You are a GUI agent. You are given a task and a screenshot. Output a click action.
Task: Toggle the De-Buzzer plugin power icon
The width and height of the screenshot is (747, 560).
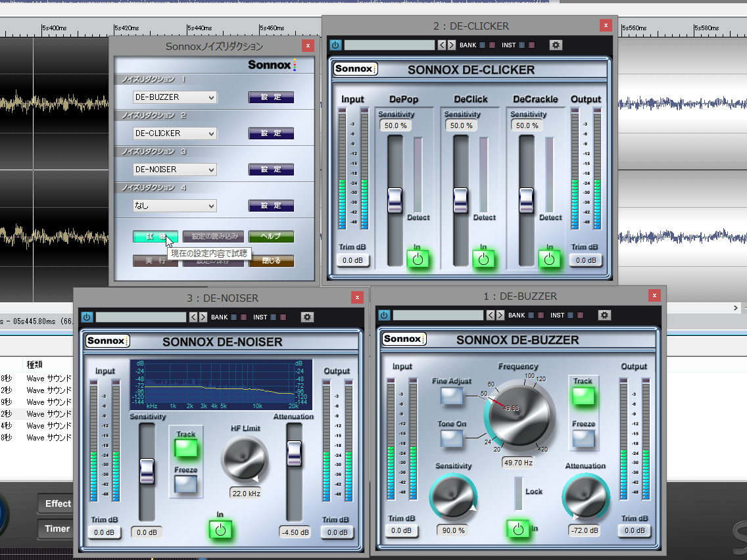pos(384,315)
